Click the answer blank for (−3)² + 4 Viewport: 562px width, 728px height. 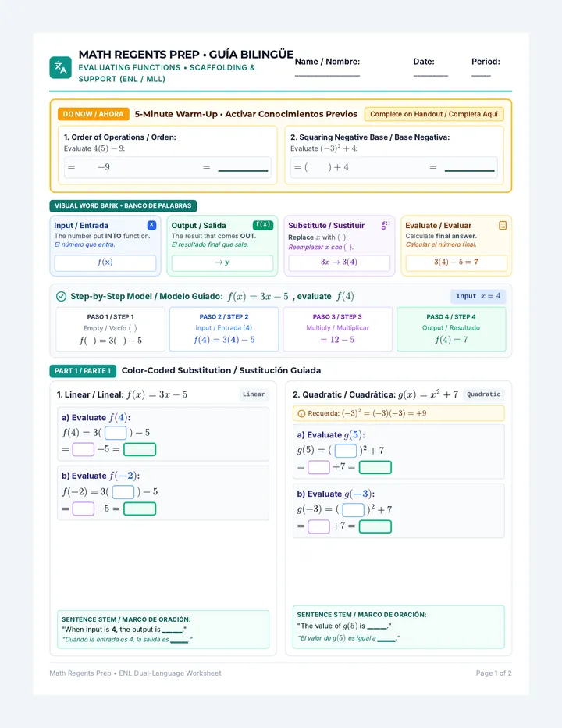tap(470, 170)
